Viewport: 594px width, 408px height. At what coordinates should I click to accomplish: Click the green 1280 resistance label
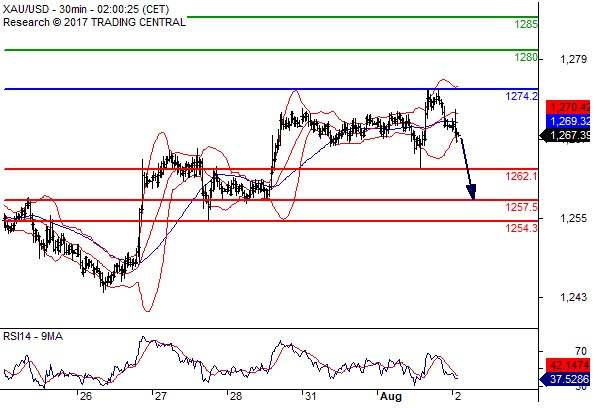point(525,57)
